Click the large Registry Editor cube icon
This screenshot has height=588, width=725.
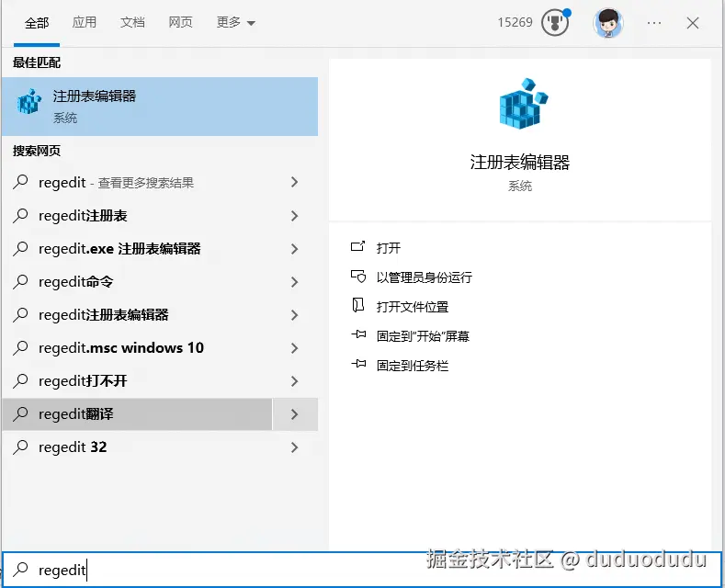tap(523, 103)
